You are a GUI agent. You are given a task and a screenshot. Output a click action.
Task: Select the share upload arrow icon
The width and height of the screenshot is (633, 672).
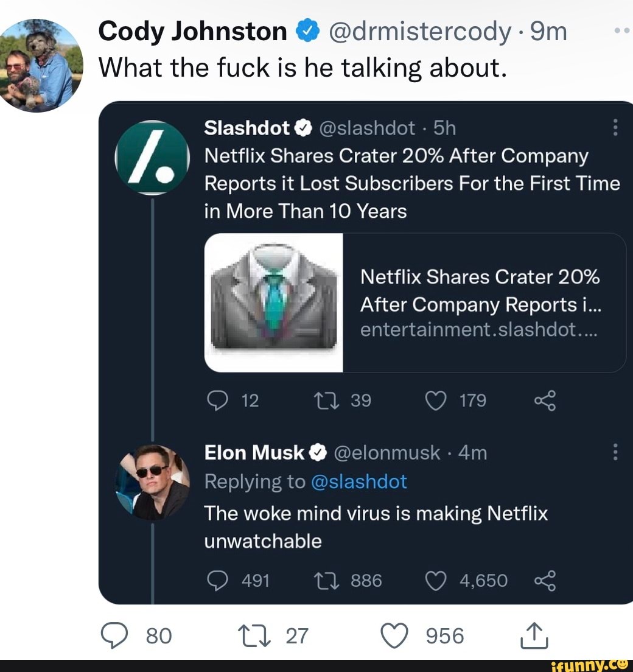point(534,635)
